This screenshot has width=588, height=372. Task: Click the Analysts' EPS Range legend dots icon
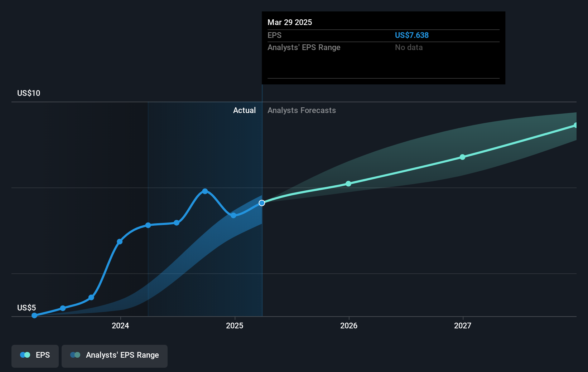pos(75,355)
